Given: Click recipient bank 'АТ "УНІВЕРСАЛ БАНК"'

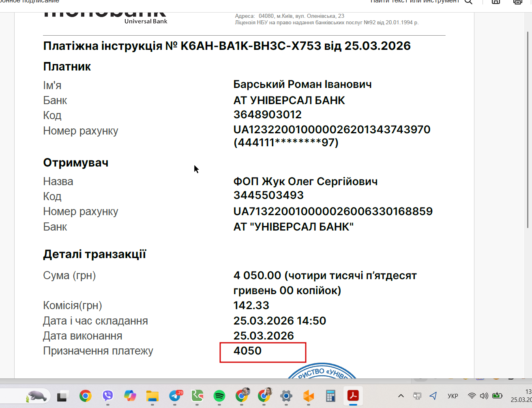Looking at the screenshot, I should tap(294, 227).
